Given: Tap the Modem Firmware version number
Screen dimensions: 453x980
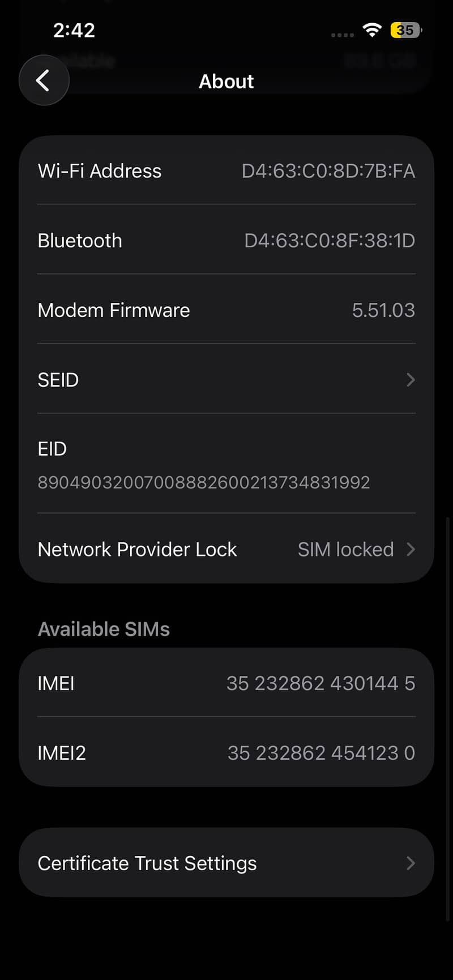Looking at the screenshot, I should pos(383,310).
